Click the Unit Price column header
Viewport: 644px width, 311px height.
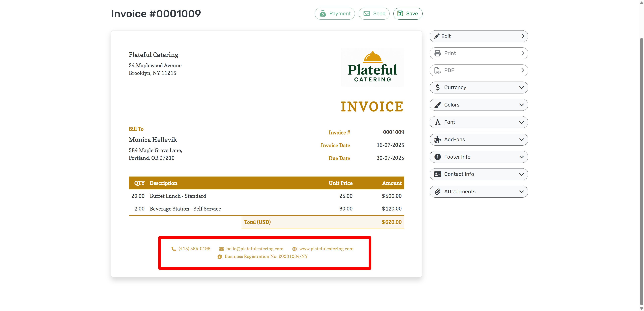pos(340,183)
